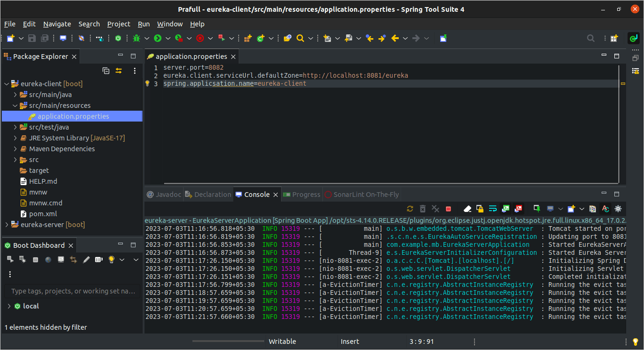Click the Collapse All icon in Package Explorer
The height and width of the screenshot is (350, 644).
coord(106,71)
